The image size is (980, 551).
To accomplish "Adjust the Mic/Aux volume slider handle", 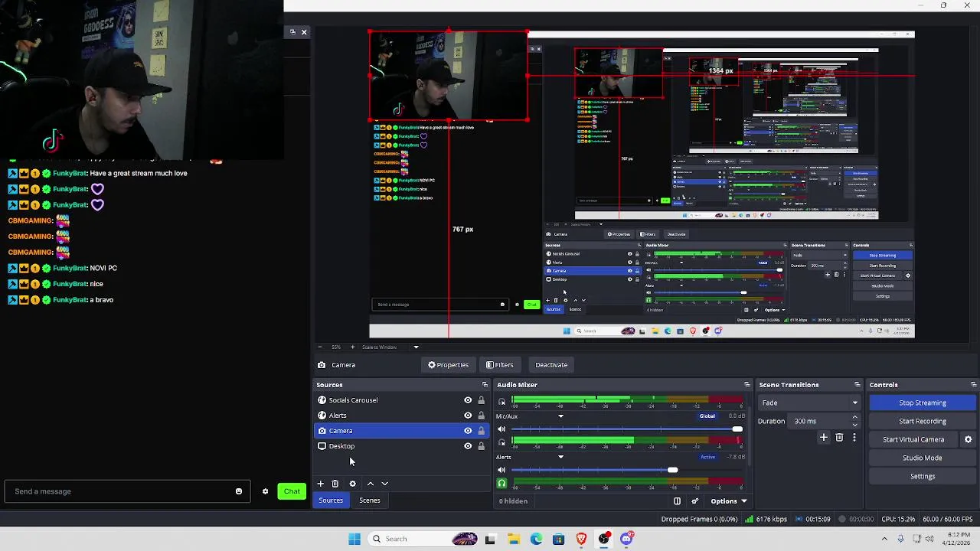I will click(x=737, y=429).
